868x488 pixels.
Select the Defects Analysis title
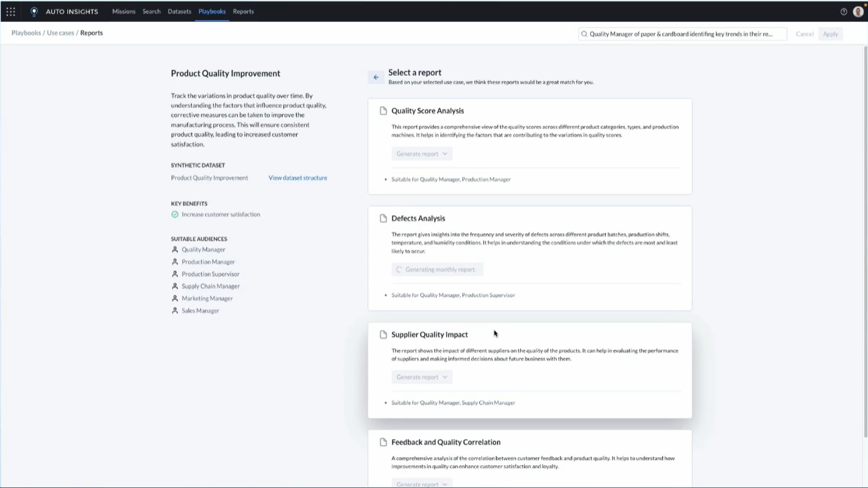[x=418, y=218]
